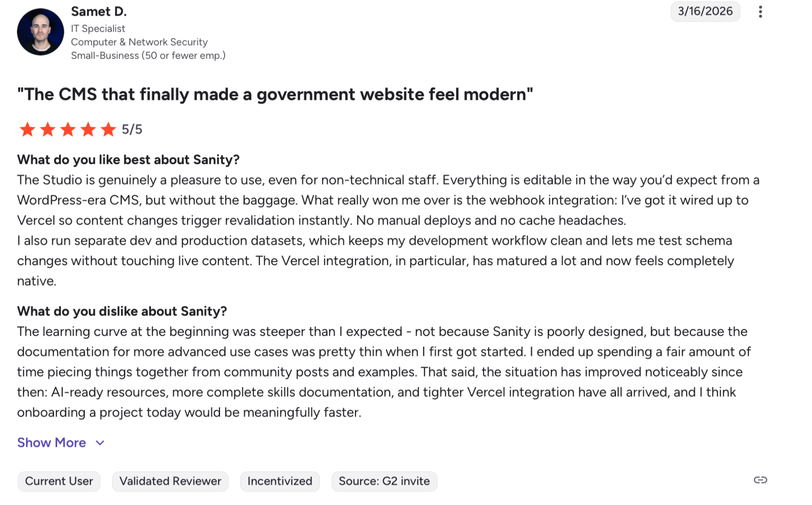Expand review with Show More chevron
The width and height of the screenshot is (812, 505).
[x=100, y=443]
